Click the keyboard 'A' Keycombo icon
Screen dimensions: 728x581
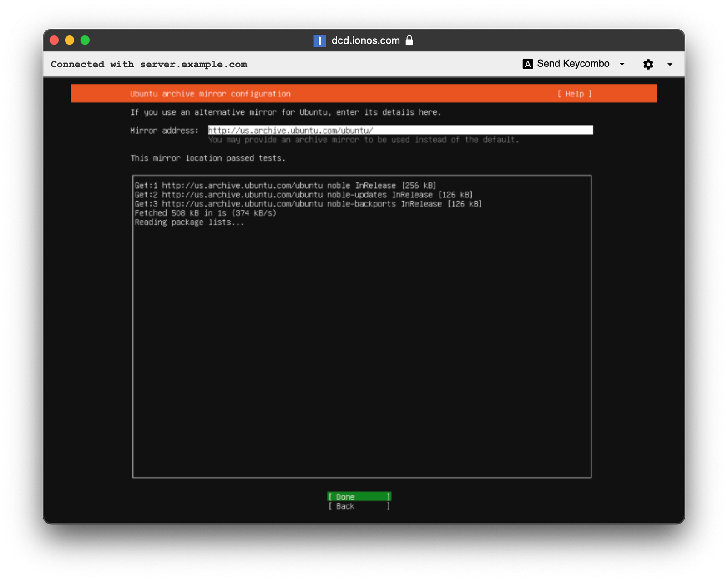point(527,64)
